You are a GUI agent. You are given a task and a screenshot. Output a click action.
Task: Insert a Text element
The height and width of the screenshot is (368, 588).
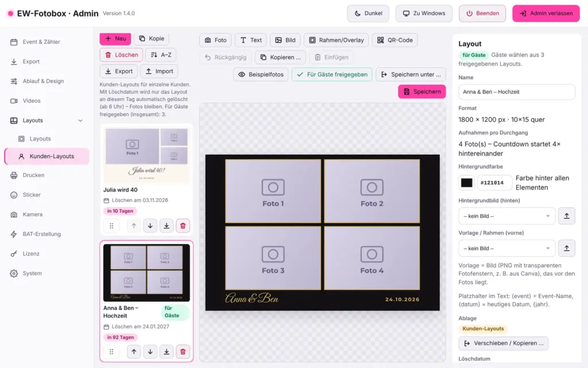click(251, 40)
